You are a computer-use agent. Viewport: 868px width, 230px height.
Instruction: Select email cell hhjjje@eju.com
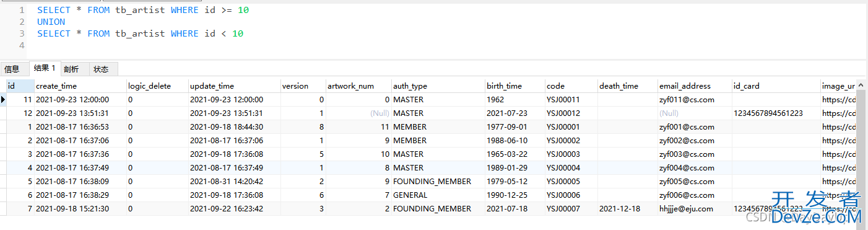pyautogui.click(x=694, y=208)
